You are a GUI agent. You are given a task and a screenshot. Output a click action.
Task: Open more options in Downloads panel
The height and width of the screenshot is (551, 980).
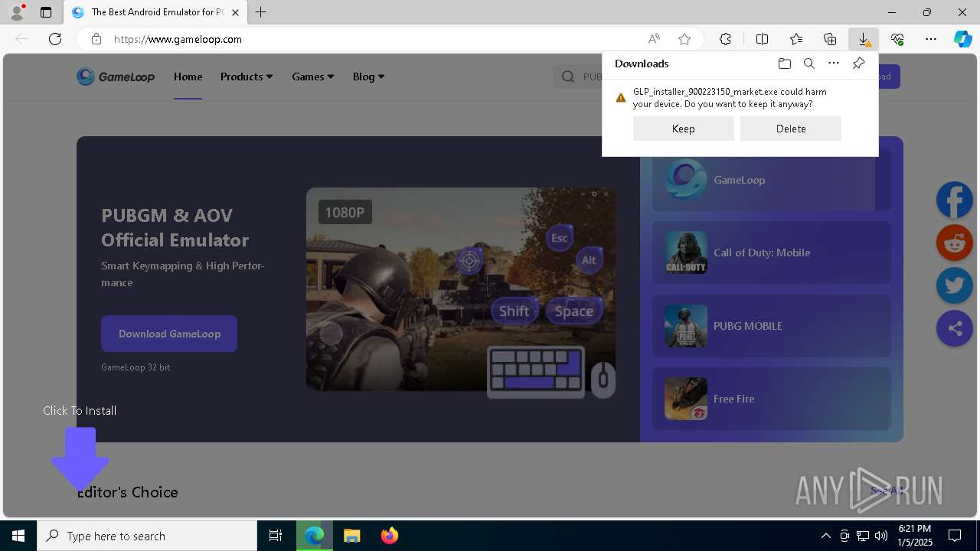click(x=834, y=64)
